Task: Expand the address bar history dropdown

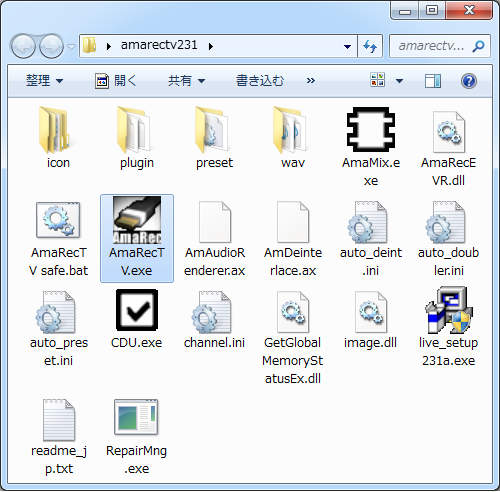Action: [x=347, y=46]
